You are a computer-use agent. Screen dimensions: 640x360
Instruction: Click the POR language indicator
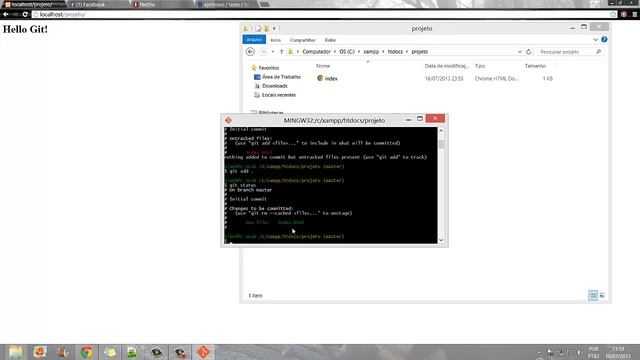(593, 352)
